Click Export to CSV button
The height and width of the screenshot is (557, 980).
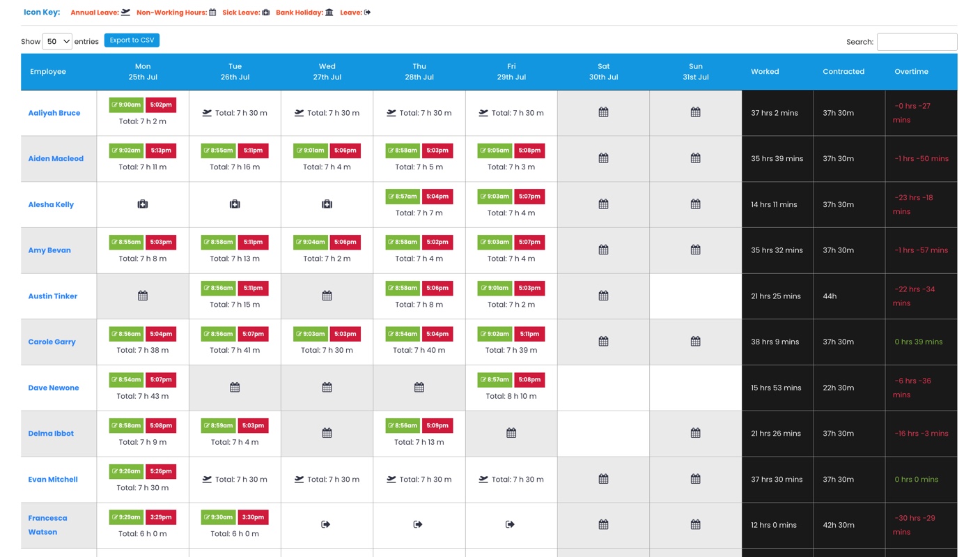pos(132,40)
